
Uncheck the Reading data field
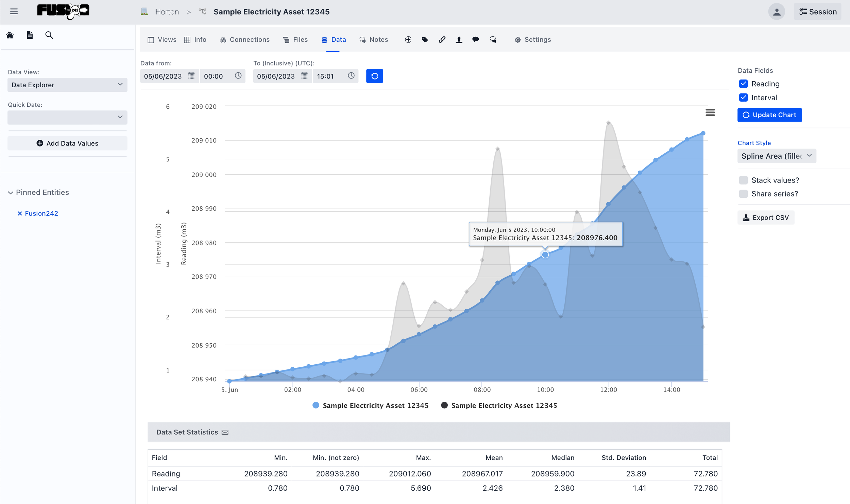pos(743,84)
